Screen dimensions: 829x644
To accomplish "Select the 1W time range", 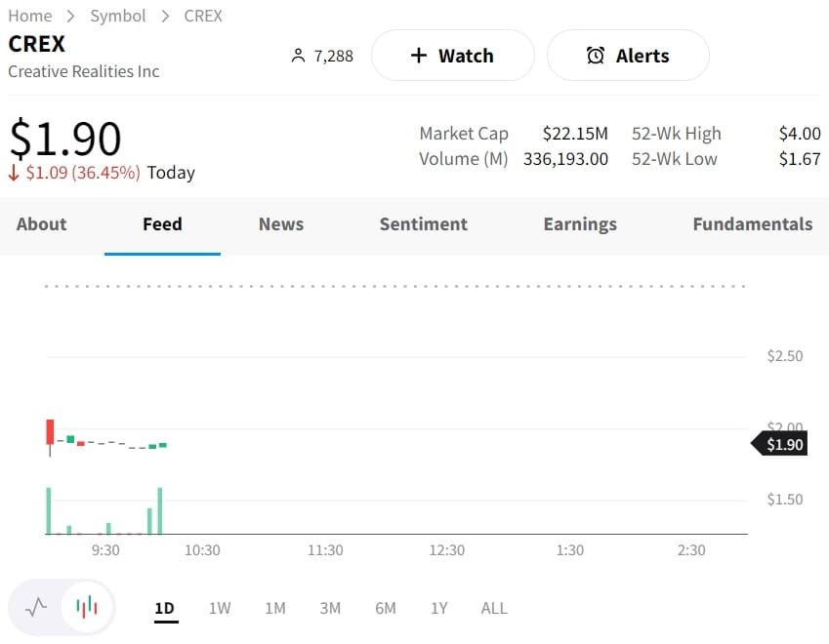I will click(x=220, y=608).
